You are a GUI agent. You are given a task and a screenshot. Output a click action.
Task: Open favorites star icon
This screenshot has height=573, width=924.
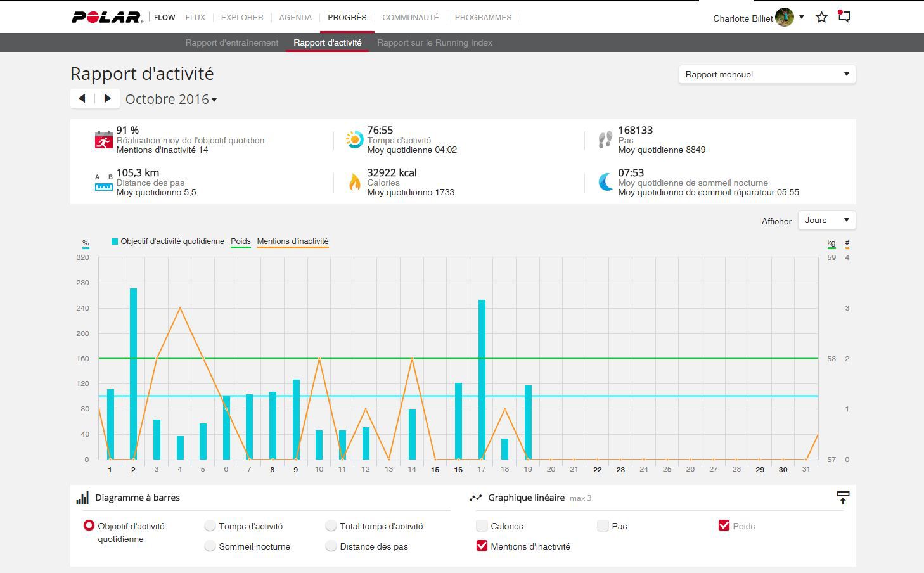click(x=821, y=17)
